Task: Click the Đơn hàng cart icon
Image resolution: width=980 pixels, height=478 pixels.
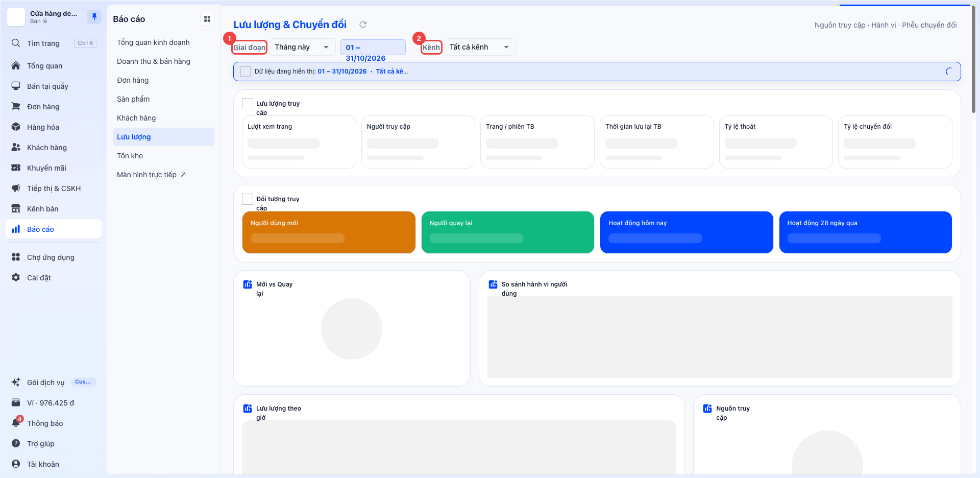Action: [x=16, y=106]
